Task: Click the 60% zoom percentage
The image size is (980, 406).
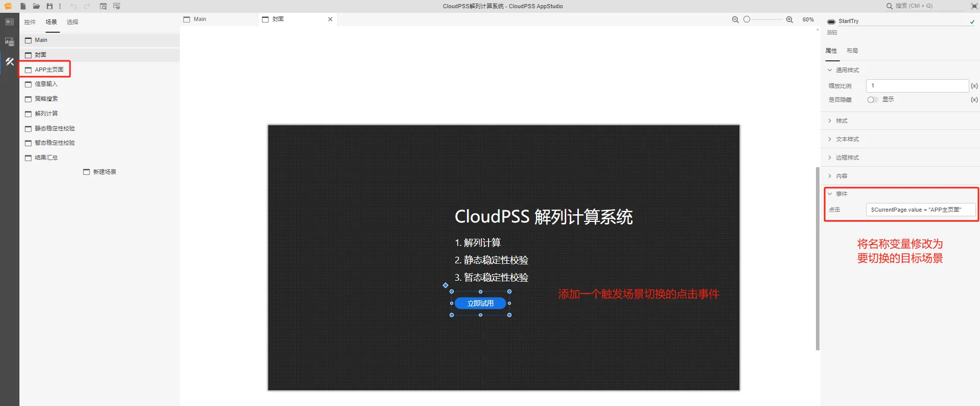Action: pos(808,19)
